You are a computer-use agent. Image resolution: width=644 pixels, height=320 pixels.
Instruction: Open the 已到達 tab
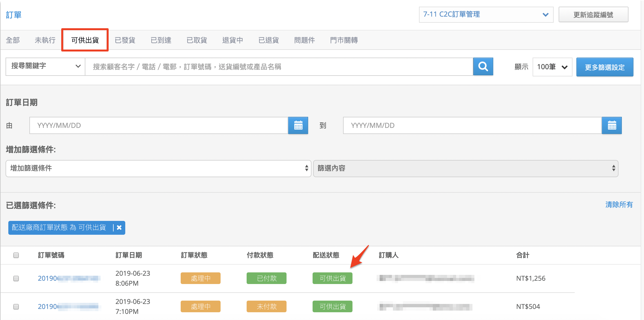point(161,40)
